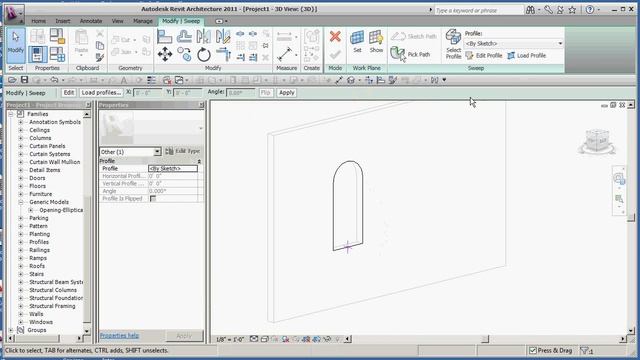The width and height of the screenshot is (640, 360).
Task: Select the Doors category in Project Browser
Action: click(37, 178)
